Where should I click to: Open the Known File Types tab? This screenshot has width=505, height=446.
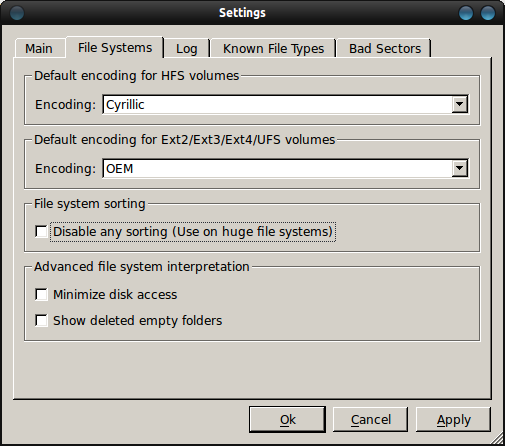pos(273,49)
